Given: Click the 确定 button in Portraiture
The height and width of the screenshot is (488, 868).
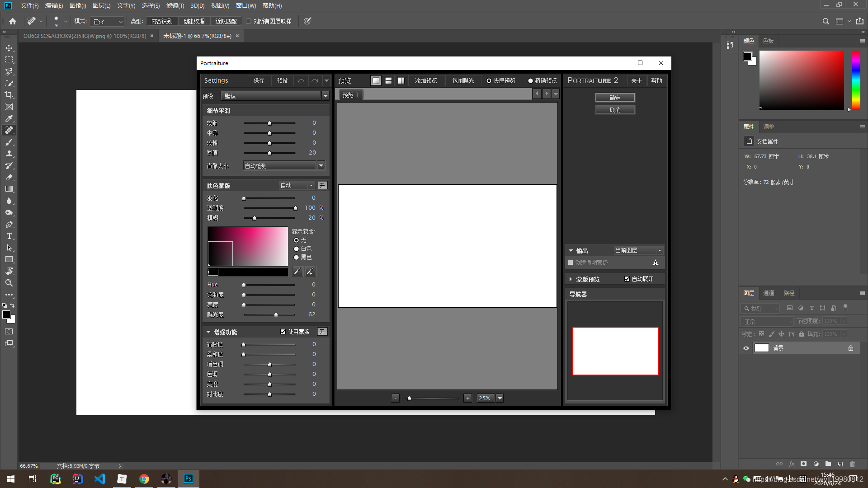Looking at the screenshot, I should (615, 98).
